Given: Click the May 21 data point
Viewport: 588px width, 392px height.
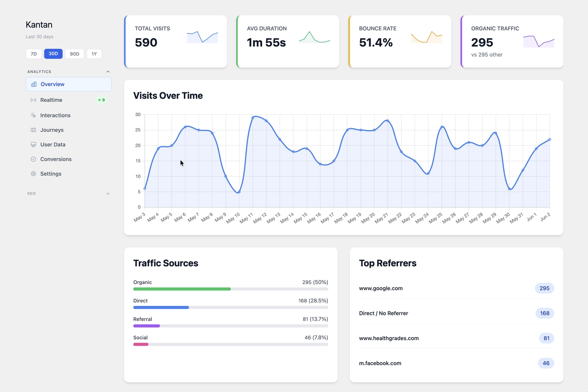Looking at the screenshot, I should [388, 121].
